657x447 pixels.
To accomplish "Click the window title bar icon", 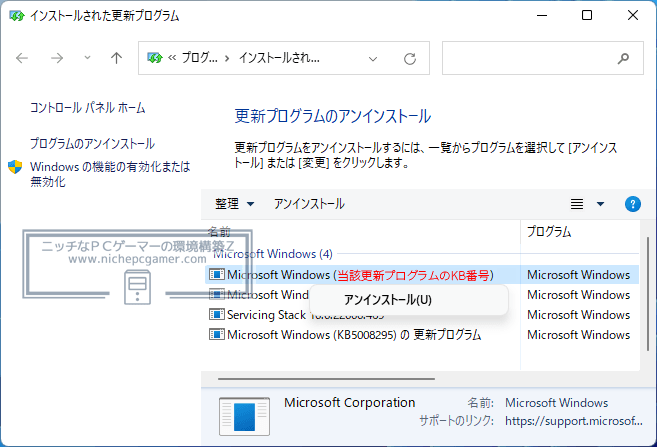I will (x=17, y=16).
